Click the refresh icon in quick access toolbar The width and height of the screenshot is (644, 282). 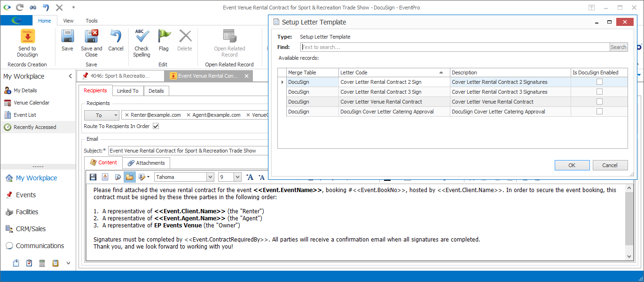pos(19,8)
